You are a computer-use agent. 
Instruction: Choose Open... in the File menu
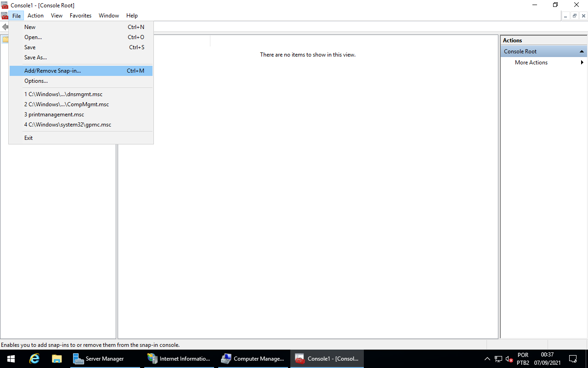click(x=33, y=37)
